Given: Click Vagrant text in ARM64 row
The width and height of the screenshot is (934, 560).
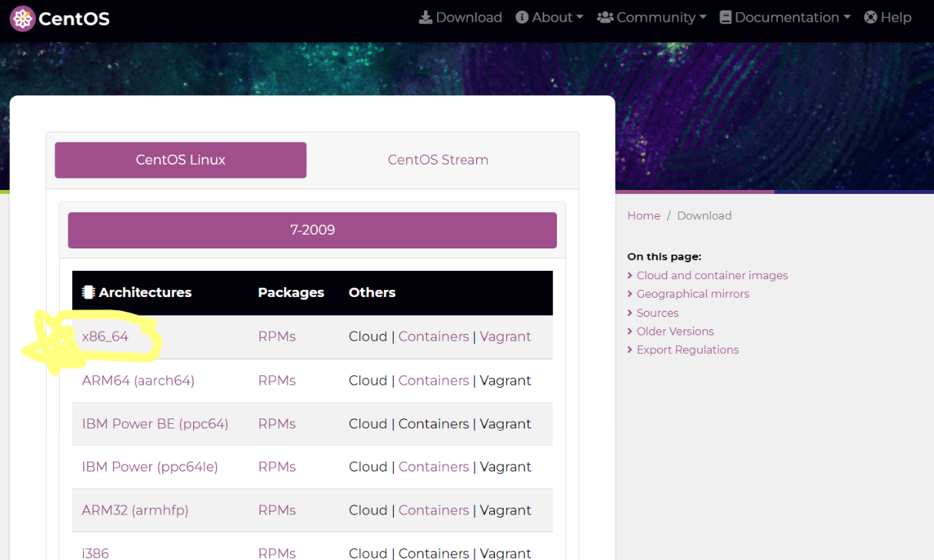Looking at the screenshot, I should tap(505, 381).
